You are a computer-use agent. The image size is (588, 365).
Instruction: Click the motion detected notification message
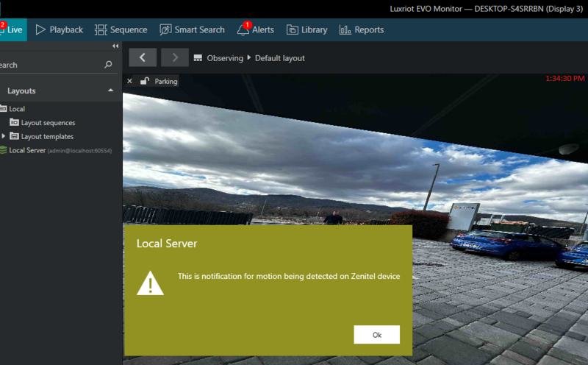pos(289,277)
